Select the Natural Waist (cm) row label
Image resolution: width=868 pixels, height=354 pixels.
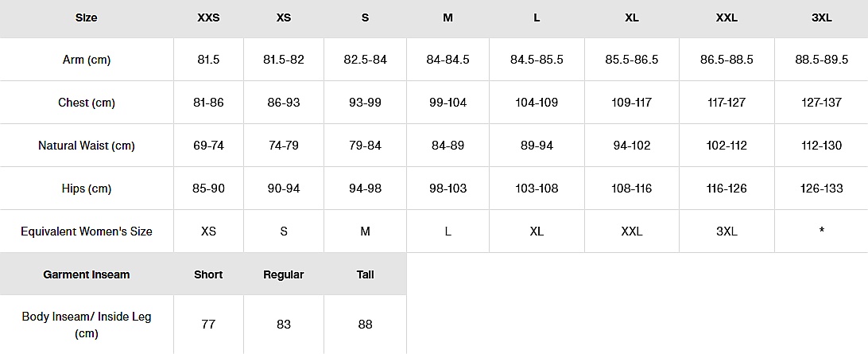pyautogui.click(x=86, y=146)
